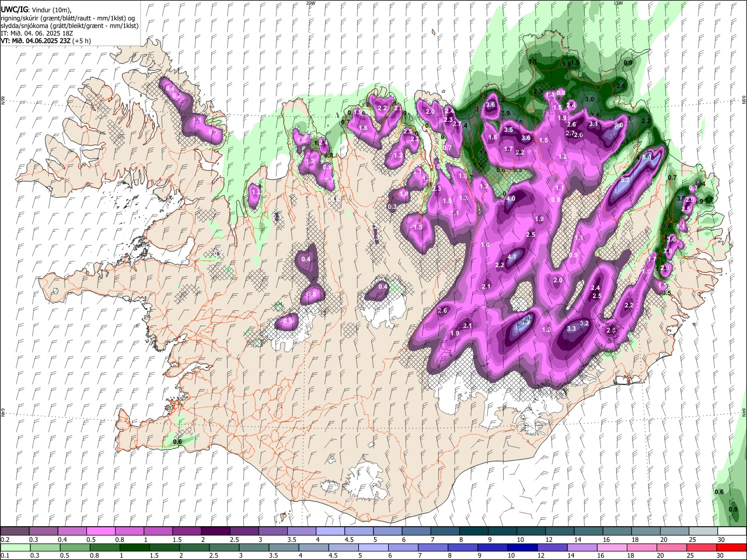
Task: Click the 'slydda/snjókoma (grátt/bleikt/grænt' description line
Action: (x=69, y=26)
